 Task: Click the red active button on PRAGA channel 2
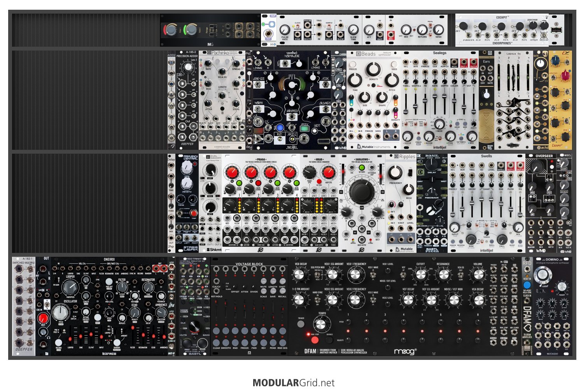click(x=258, y=183)
